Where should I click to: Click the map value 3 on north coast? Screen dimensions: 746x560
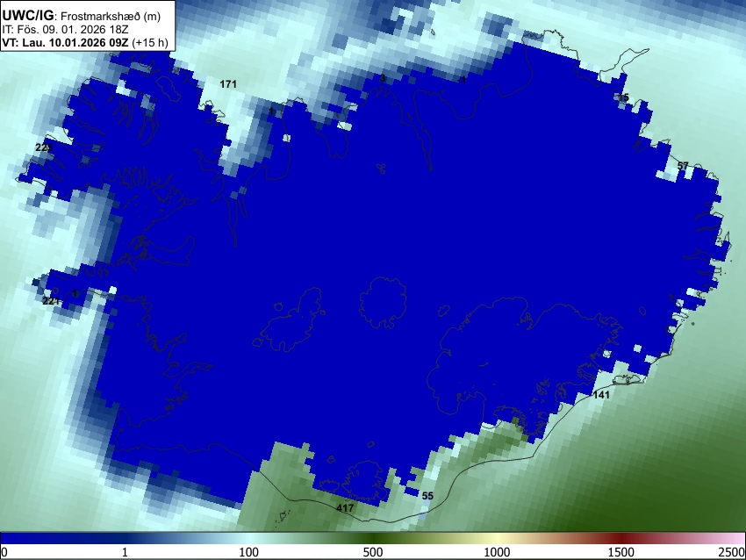pos(383,78)
